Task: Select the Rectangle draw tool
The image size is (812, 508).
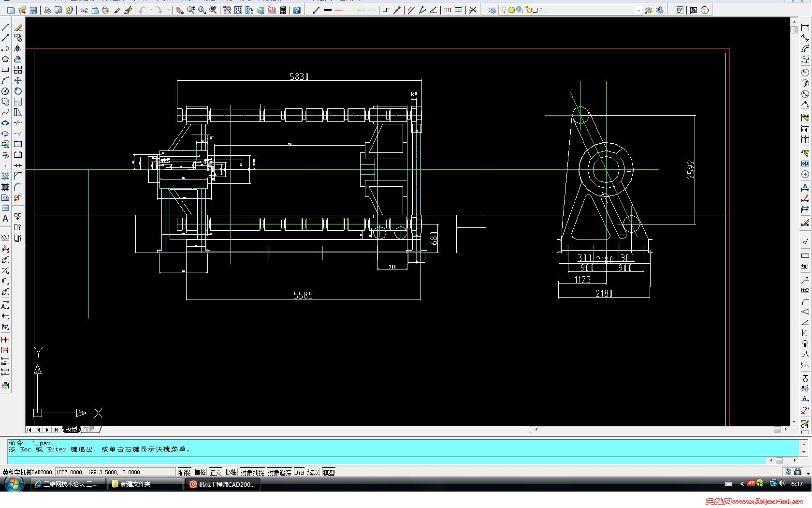Action: 5,70
